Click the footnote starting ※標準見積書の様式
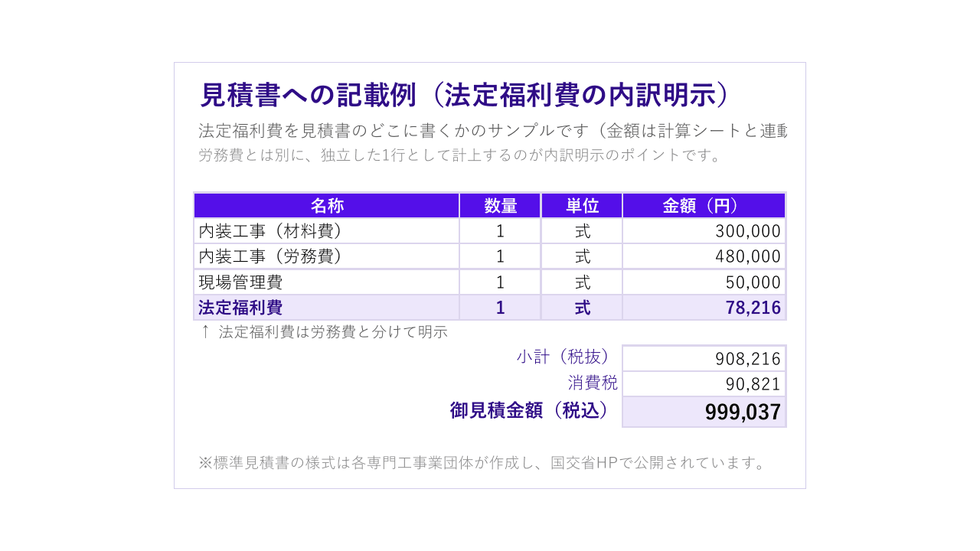 tap(482, 463)
